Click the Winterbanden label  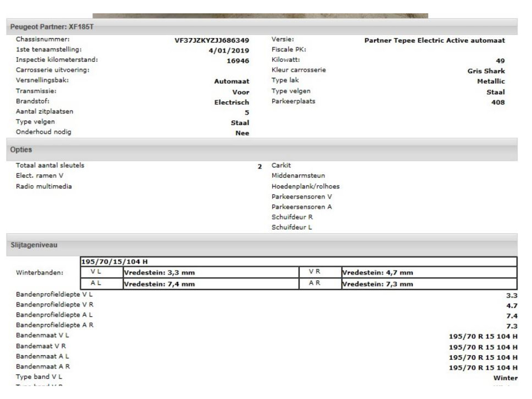(x=39, y=273)
